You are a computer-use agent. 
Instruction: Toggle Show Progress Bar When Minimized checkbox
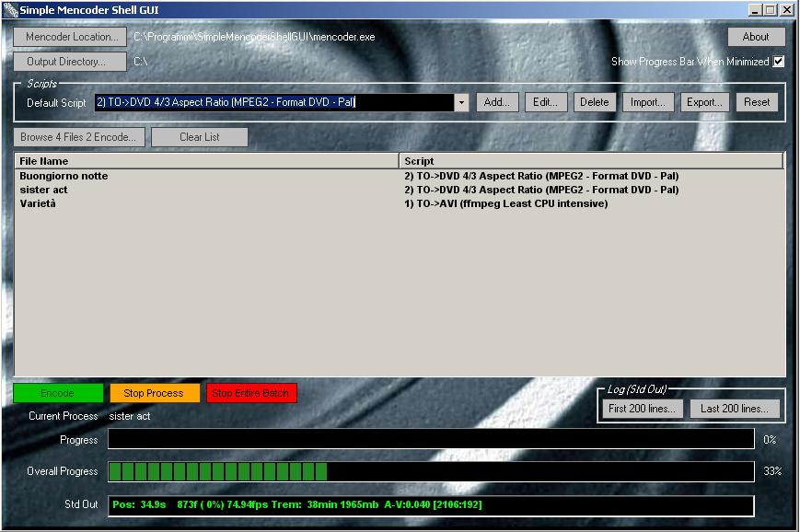[x=779, y=62]
